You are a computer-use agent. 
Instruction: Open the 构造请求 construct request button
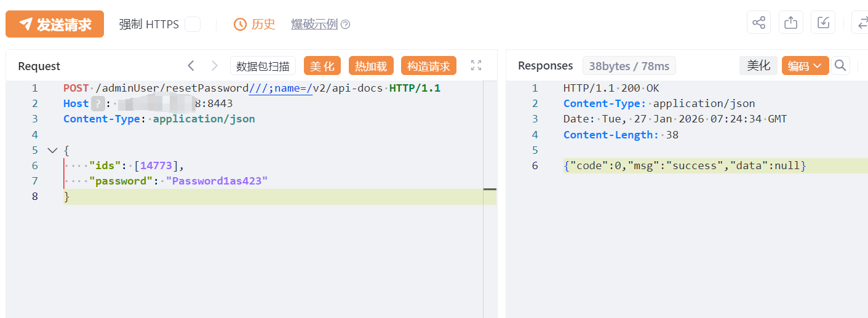(x=428, y=66)
